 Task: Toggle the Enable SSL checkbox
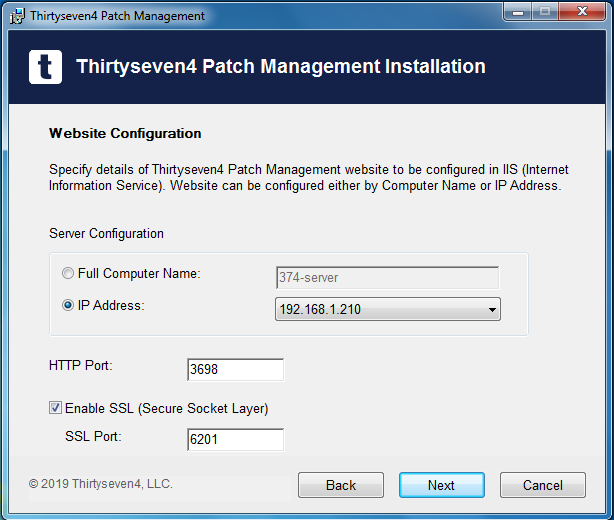55,408
